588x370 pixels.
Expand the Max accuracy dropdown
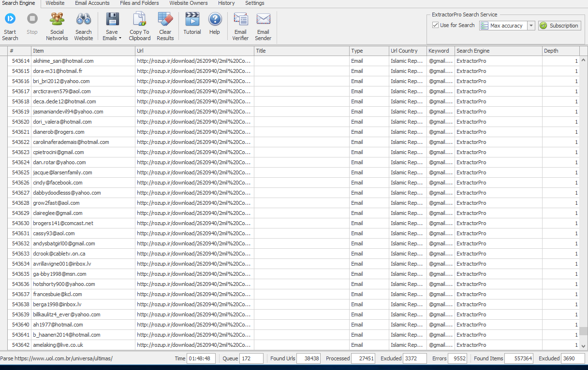(531, 26)
